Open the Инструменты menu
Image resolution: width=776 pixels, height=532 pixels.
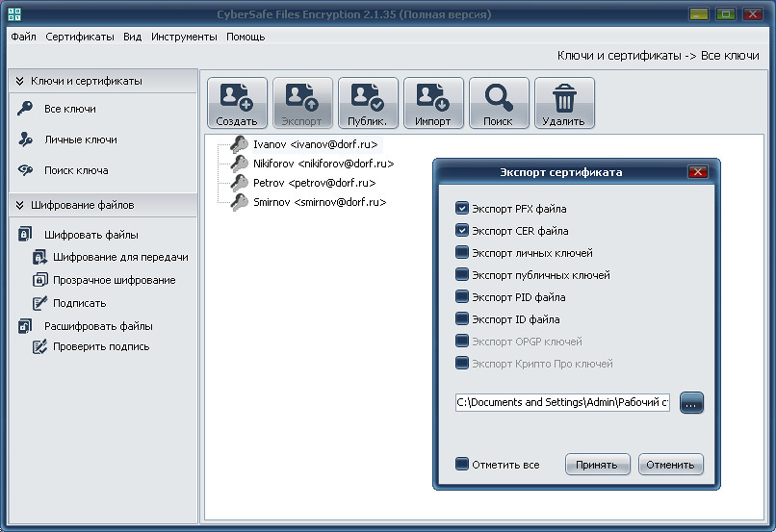tap(184, 37)
